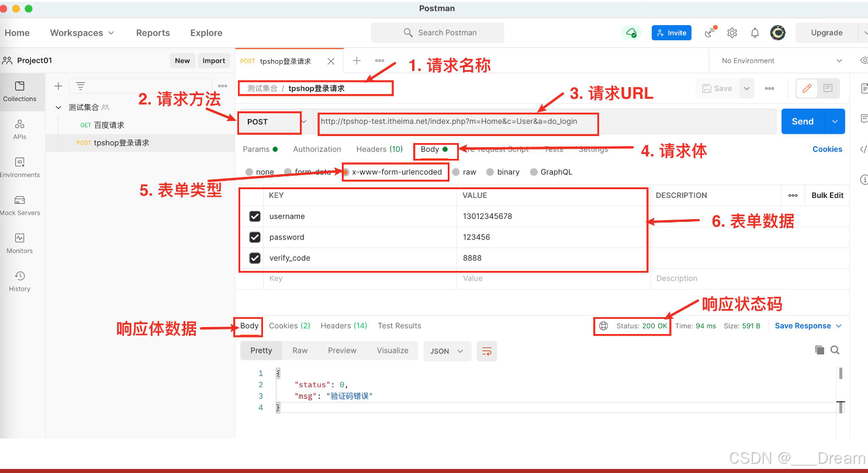This screenshot has height=473, width=868.
Task: Uncheck the verify_code row checkbox
Action: (x=255, y=258)
